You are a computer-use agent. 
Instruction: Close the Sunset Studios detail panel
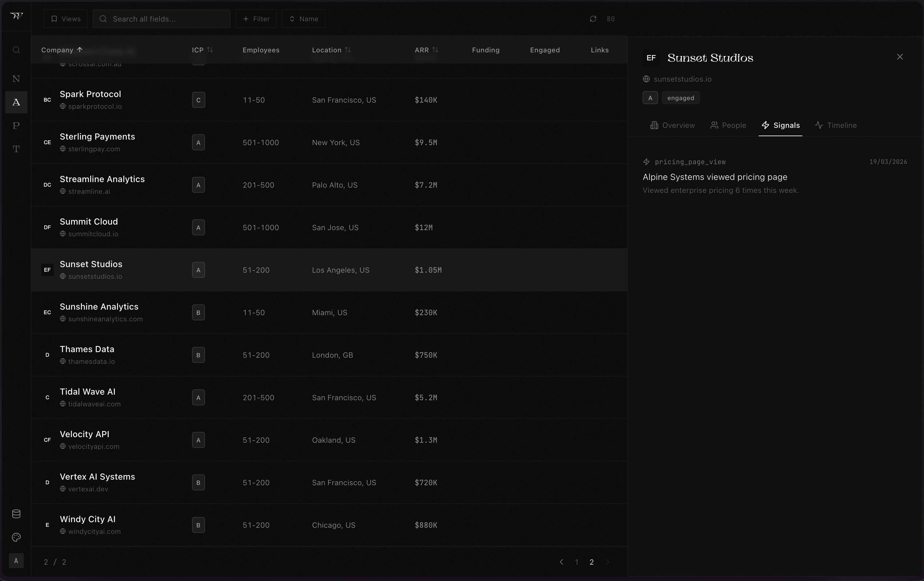tap(899, 57)
